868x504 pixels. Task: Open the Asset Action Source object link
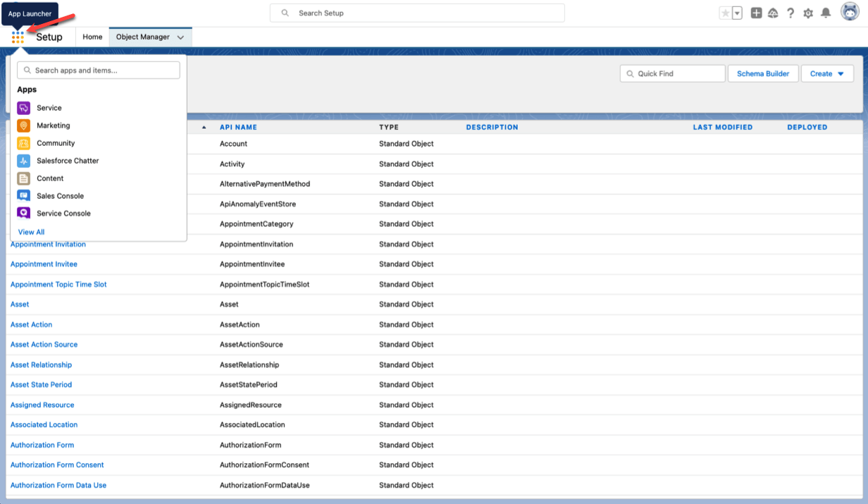click(44, 345)
